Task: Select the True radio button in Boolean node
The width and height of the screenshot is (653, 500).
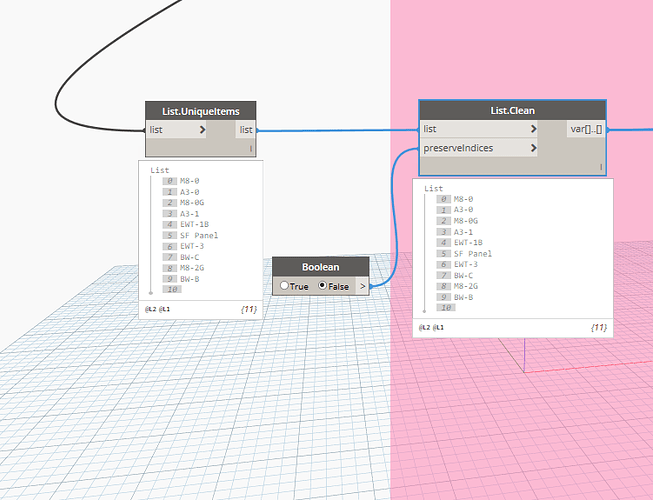Action: click(x=284, y=286)
